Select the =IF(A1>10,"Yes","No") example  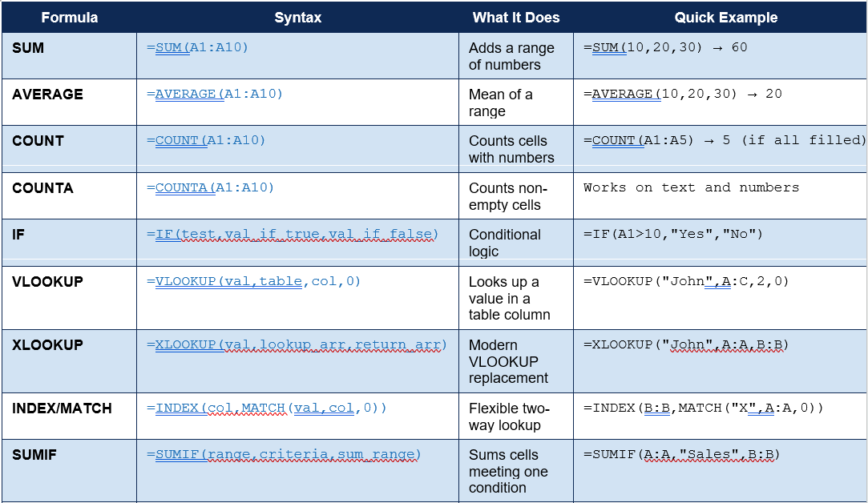coord(672,234)
